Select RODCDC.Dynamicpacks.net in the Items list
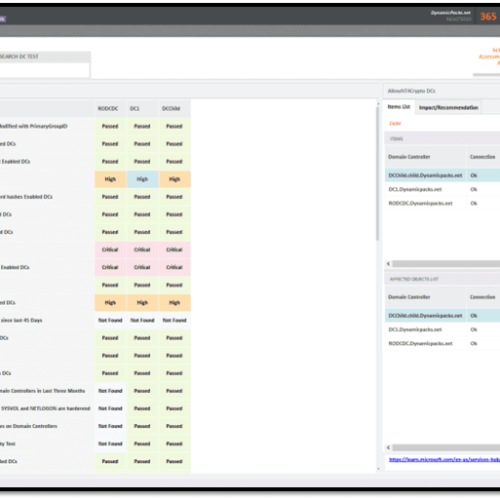The width and height of the screenshot is (500, 500). [420, 203]
